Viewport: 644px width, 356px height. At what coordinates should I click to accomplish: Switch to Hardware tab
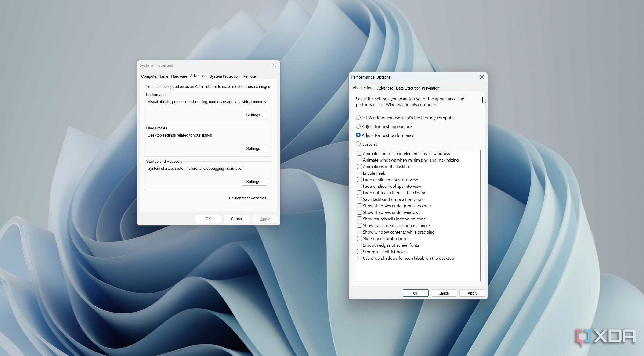tap(179, 76)
